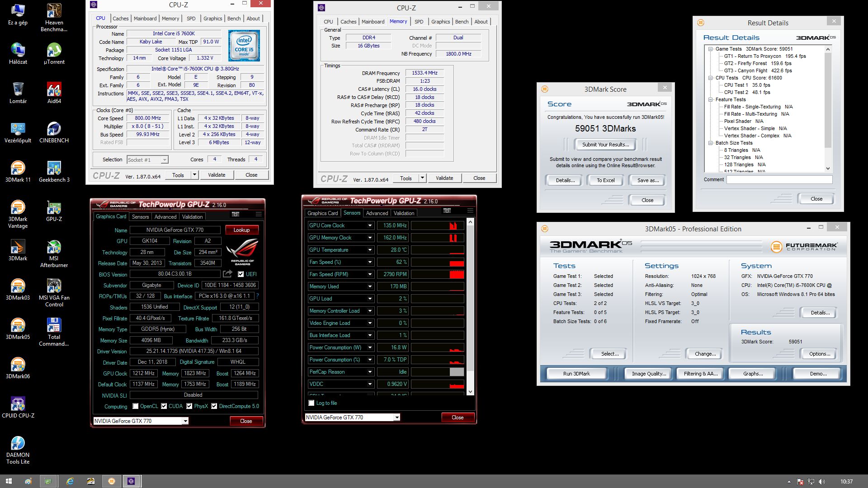Click the GPU-Z Sensors list scrollbar
Viewport: 868px width, 488px height.
coord(470,307)
